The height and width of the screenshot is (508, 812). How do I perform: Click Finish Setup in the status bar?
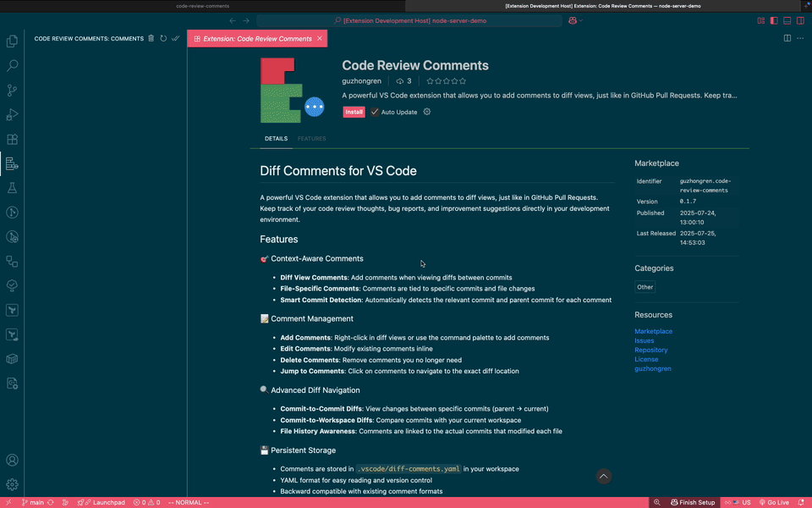[693, 502]
